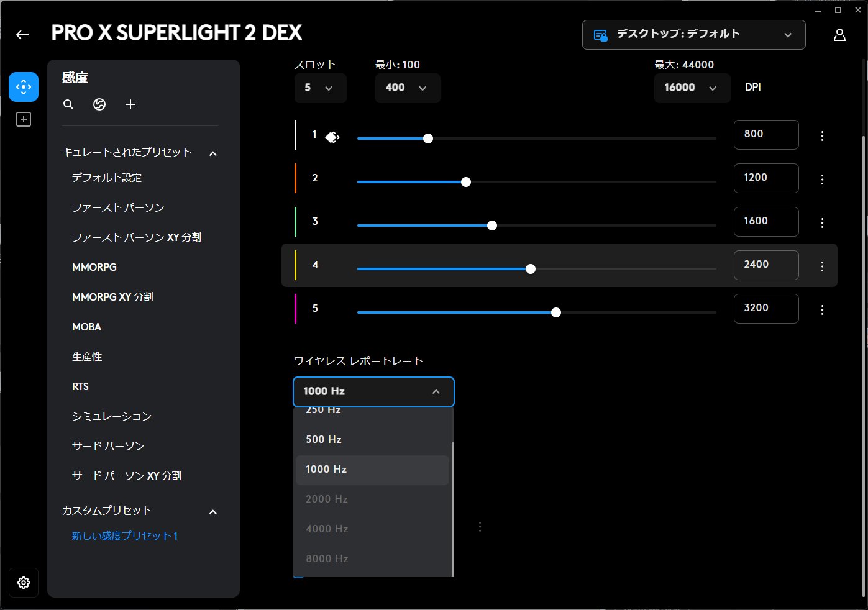Select the MOBA preset
This screenshot has width=868, height=610.
(x=87, y=327)
